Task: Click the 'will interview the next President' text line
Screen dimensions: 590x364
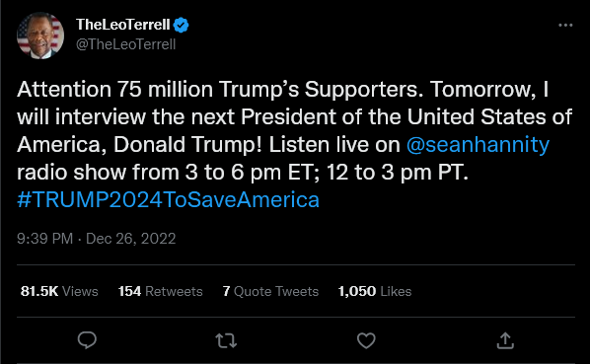Action: point(295,117)
